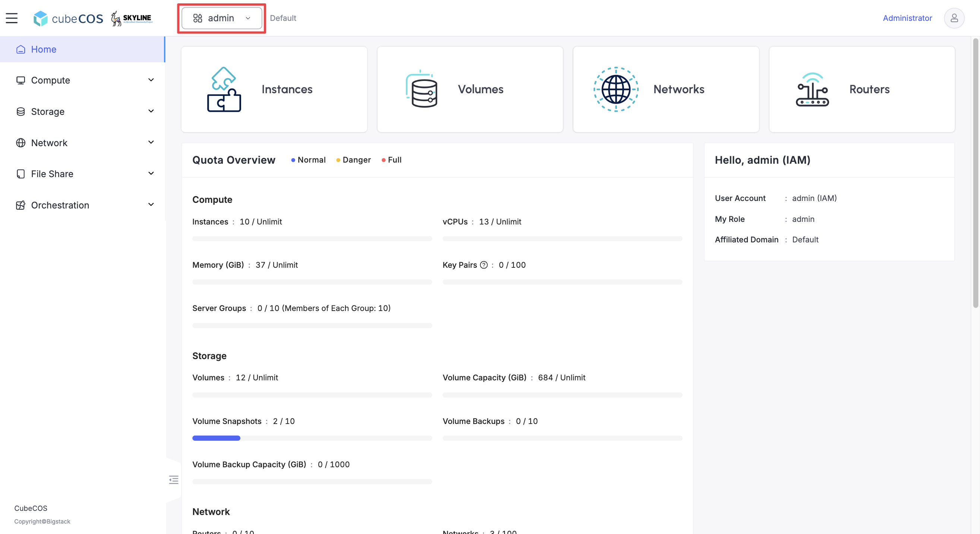Image resolution: width=980 pixels, height=534 pixels.
Task: Open the user profile avatar
Action: pos(954,18)
